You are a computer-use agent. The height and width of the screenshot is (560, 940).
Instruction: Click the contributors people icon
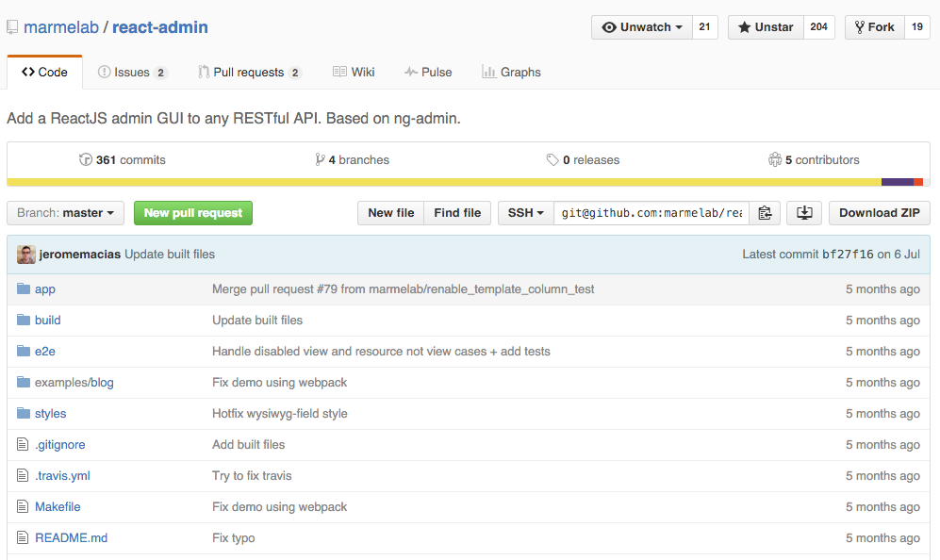775,159
